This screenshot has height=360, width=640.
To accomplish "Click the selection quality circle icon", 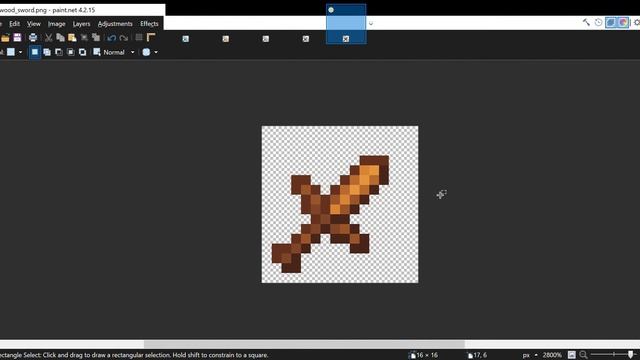I will [x=146, y=52].
